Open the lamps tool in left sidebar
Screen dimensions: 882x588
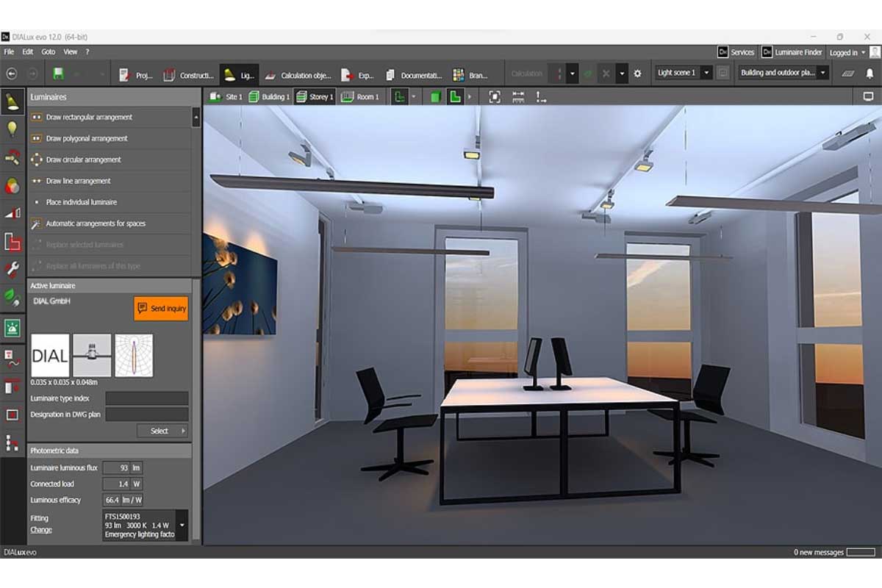pos(12,129)
